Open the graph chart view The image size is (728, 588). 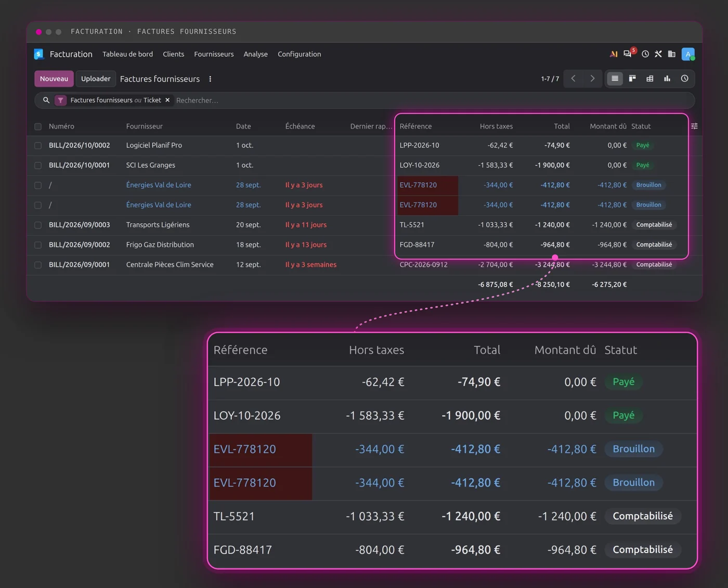coord(667,79)
